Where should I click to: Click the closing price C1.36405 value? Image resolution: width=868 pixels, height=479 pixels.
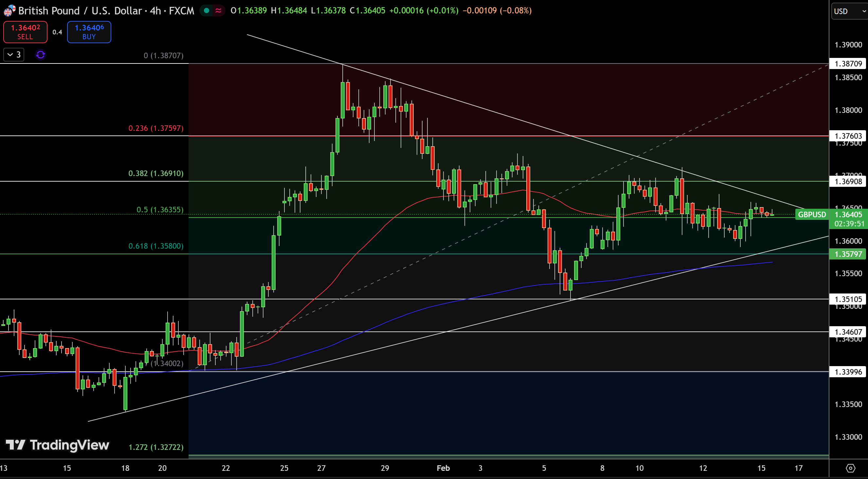coord(367,11)
